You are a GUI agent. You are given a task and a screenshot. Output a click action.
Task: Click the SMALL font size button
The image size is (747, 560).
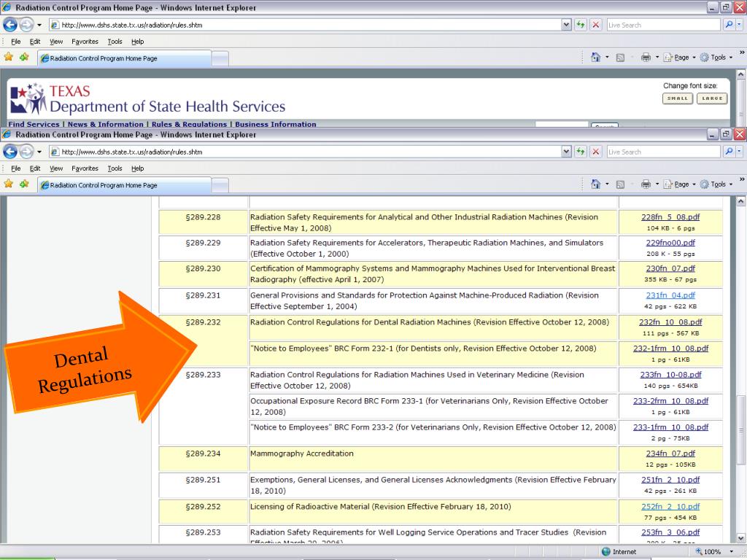(x=678, y=98)
